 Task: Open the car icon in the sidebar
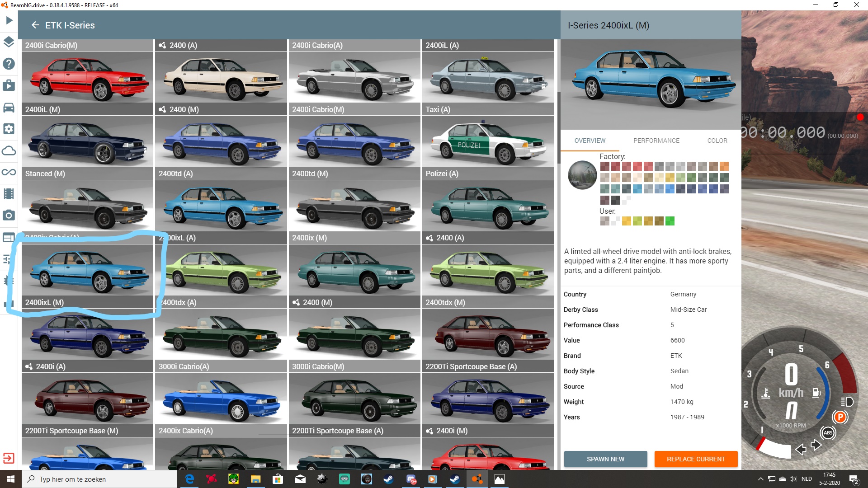pyautogui.click(x=9, y=107)
